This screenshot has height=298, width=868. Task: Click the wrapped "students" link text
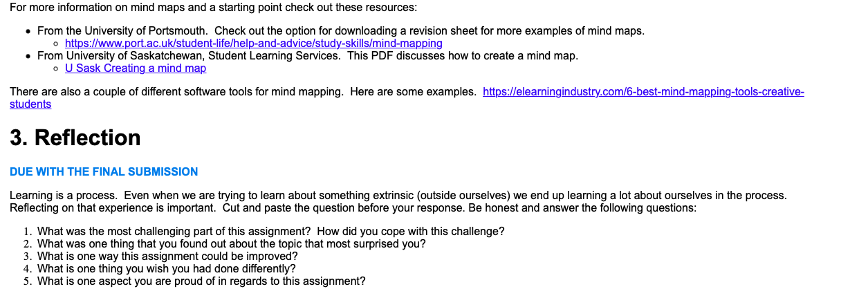point(30,104)
